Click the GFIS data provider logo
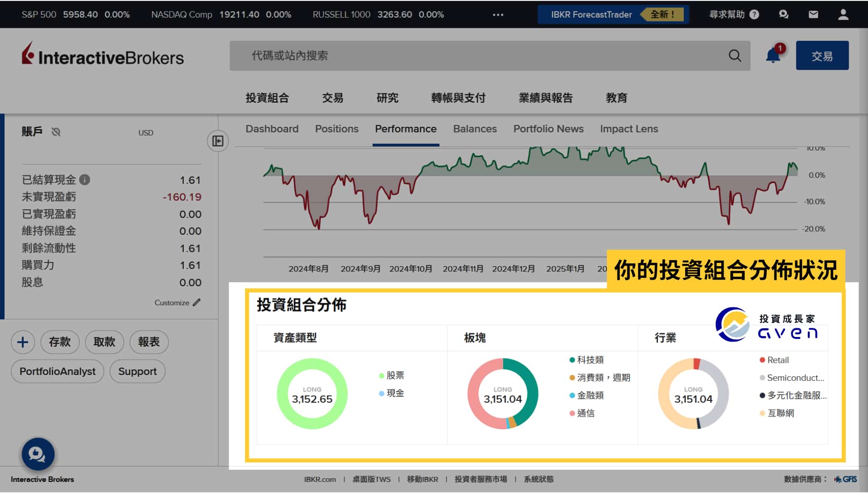868x493 pixels. pos(845,479)
